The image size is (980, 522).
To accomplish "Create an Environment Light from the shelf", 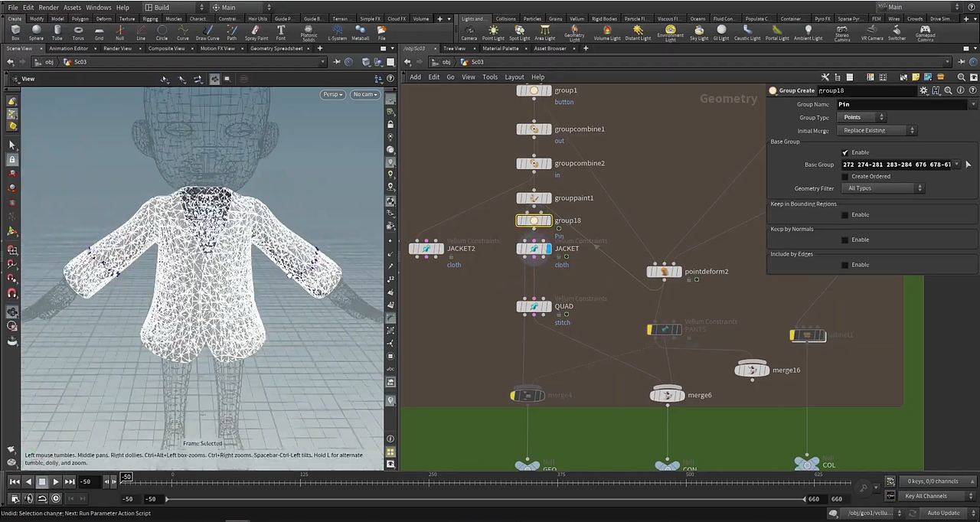I will tap(669, 32).
